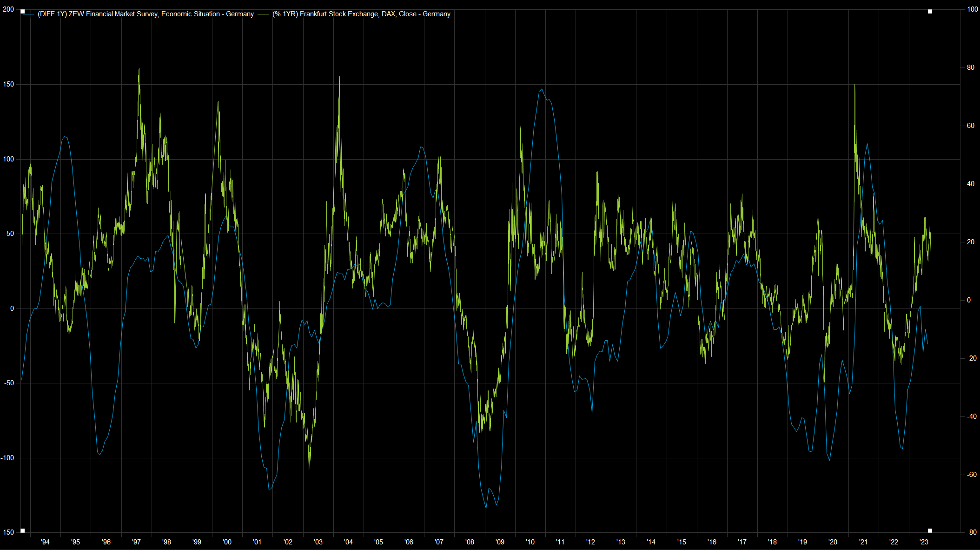
Task: Click the '01 year label on x-axis
Action: (257, 542)
